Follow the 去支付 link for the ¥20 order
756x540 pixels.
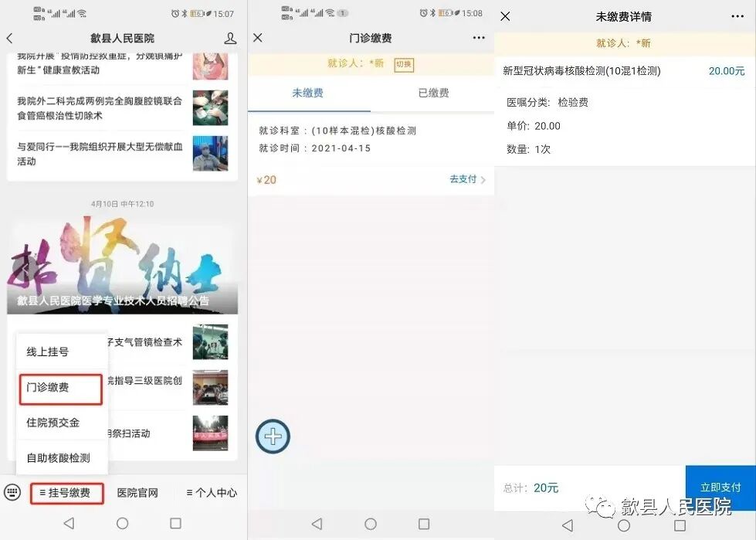coord(463,178)
